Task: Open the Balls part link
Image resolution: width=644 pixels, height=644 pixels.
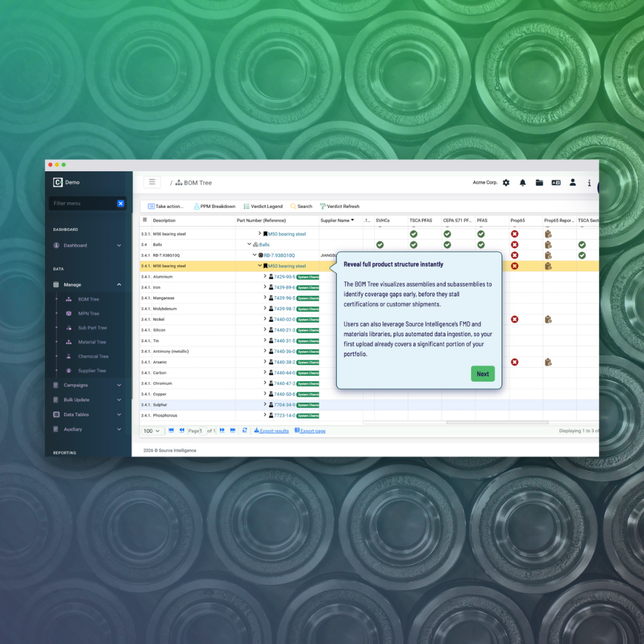Action: click(x=264, y=245)
